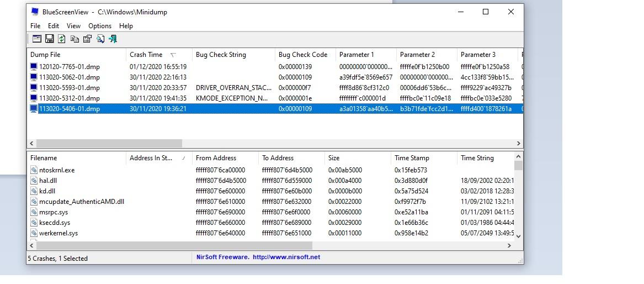Image resolution: width=644 pixels, height=284 pixels.
Task: Click the monitor icon beside 113020-5593-01.dmp
Action: coord(34,87)
